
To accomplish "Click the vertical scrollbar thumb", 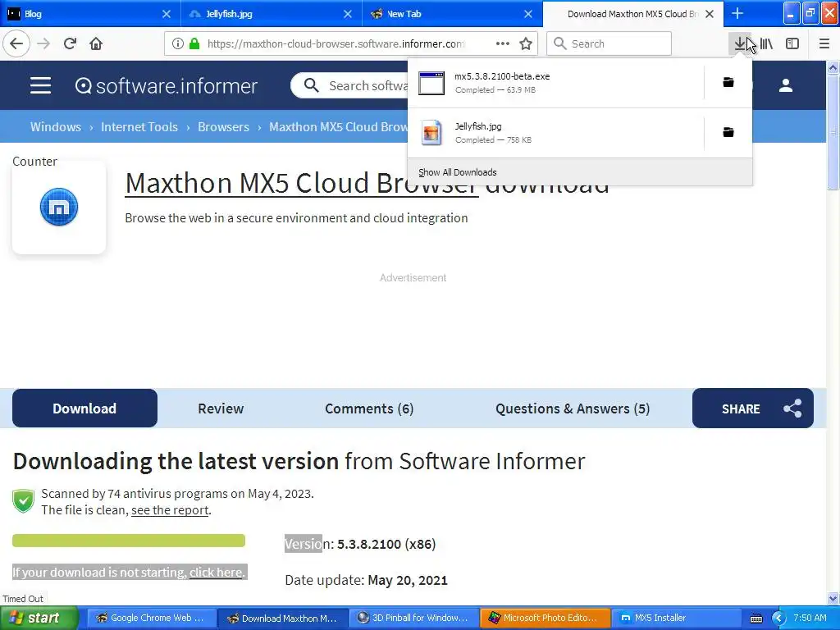I will (833, 131).
